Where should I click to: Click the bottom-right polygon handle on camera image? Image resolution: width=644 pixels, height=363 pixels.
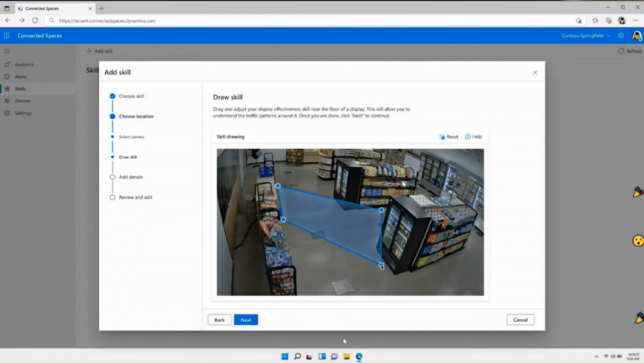[x=381, y=265]
